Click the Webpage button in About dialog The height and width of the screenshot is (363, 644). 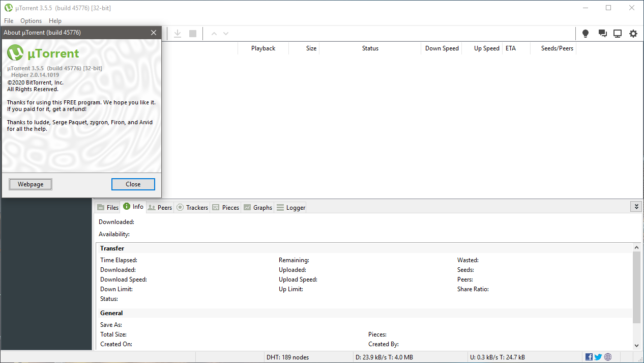pos(31,184)
